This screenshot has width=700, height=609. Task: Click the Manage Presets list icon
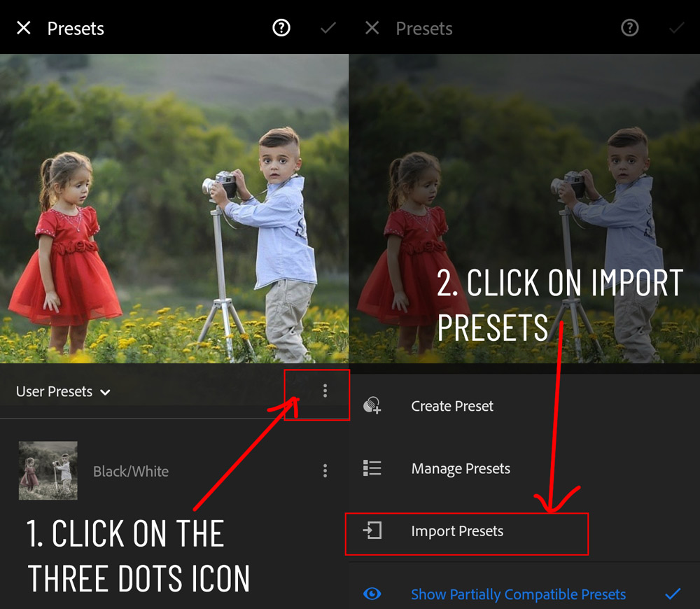[372, 468]
